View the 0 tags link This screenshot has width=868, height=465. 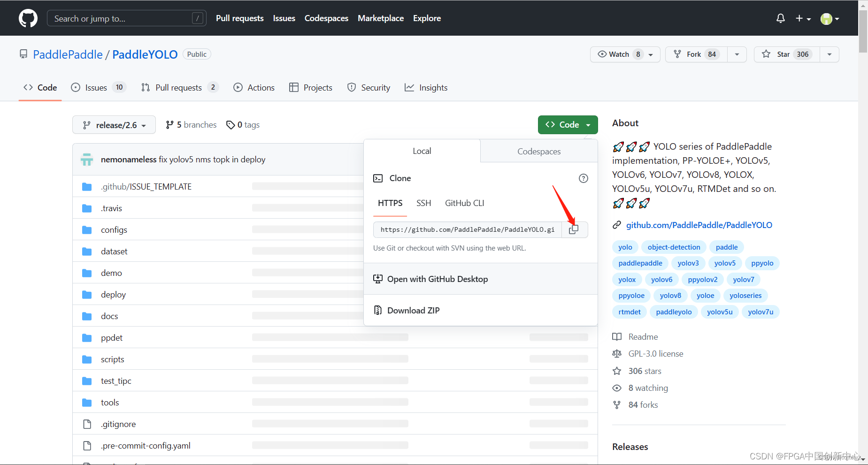pos(243,125)
